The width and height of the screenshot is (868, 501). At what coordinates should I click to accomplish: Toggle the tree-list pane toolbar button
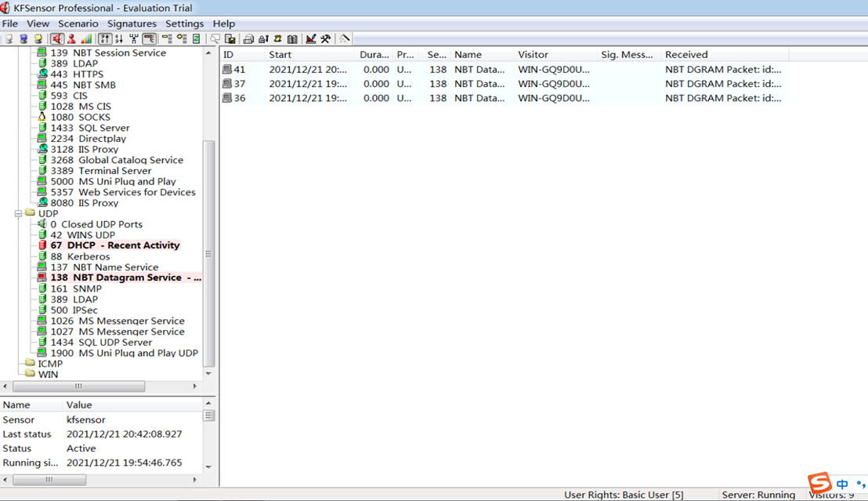pos(149,38)
